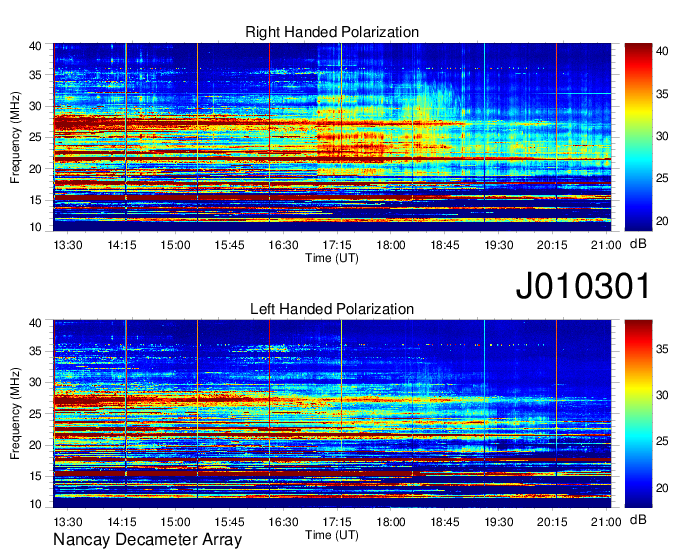Click 14:15 tick on Left Handed time axis
Viewport: 680px width, 552px height.
pos(122,522)
